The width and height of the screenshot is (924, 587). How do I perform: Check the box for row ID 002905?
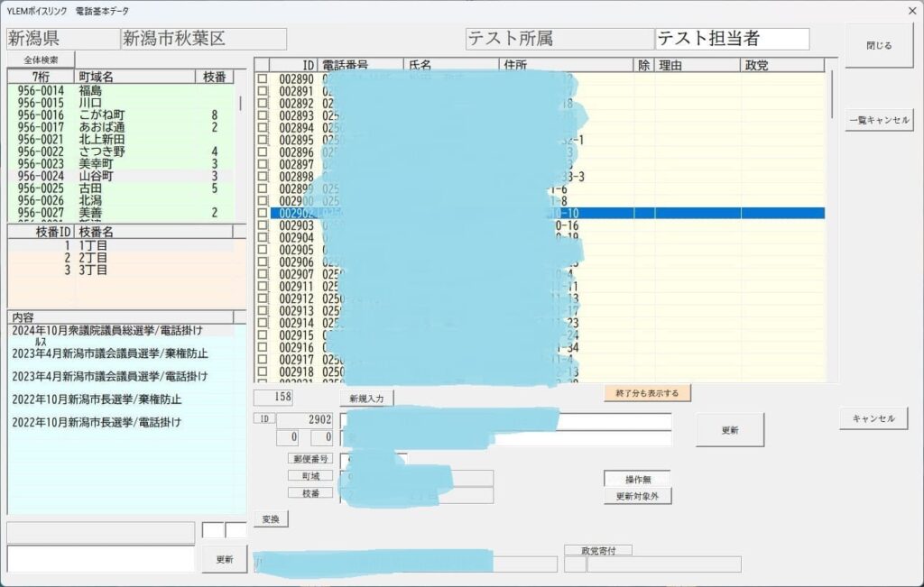click(263, 250)
